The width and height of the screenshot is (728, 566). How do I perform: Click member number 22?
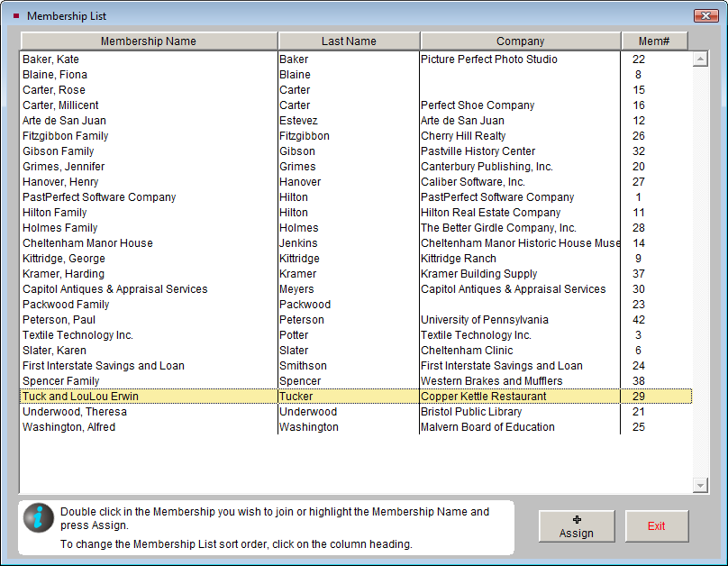click(x=639, y=59)
